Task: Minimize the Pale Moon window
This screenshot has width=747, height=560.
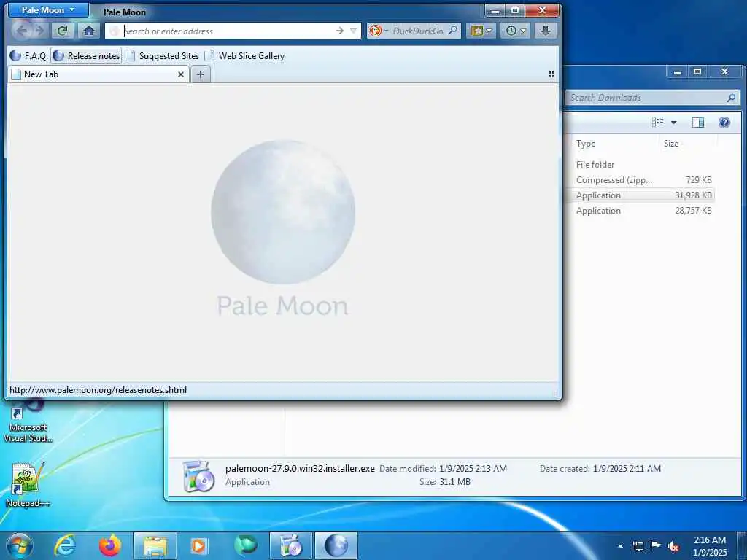Action: pos(495,10)
